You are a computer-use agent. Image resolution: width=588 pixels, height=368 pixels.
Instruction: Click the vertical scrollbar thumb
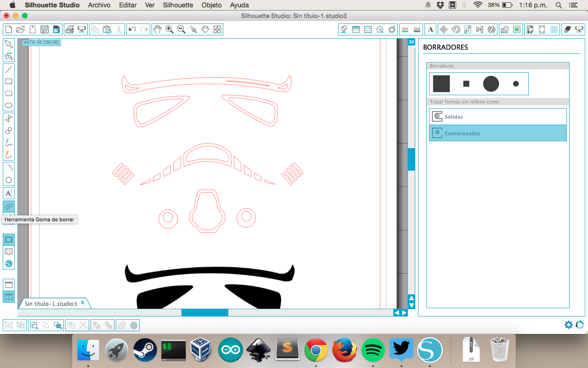412,159
